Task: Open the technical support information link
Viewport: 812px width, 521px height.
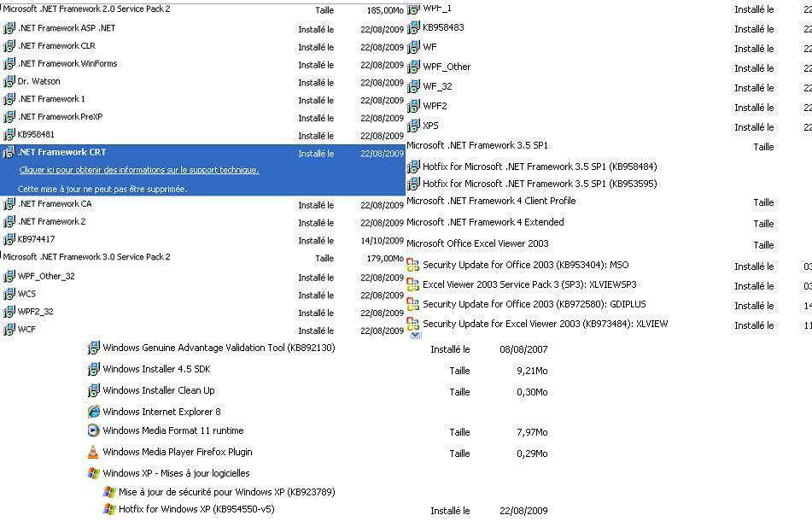Action: [x=139, y=170]
